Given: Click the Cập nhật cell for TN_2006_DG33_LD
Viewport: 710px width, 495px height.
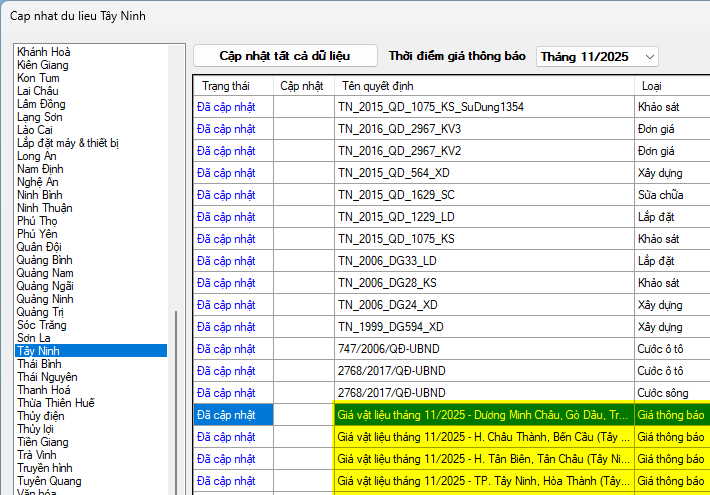Looking at the screenshot, I should (x=304, y=261).
